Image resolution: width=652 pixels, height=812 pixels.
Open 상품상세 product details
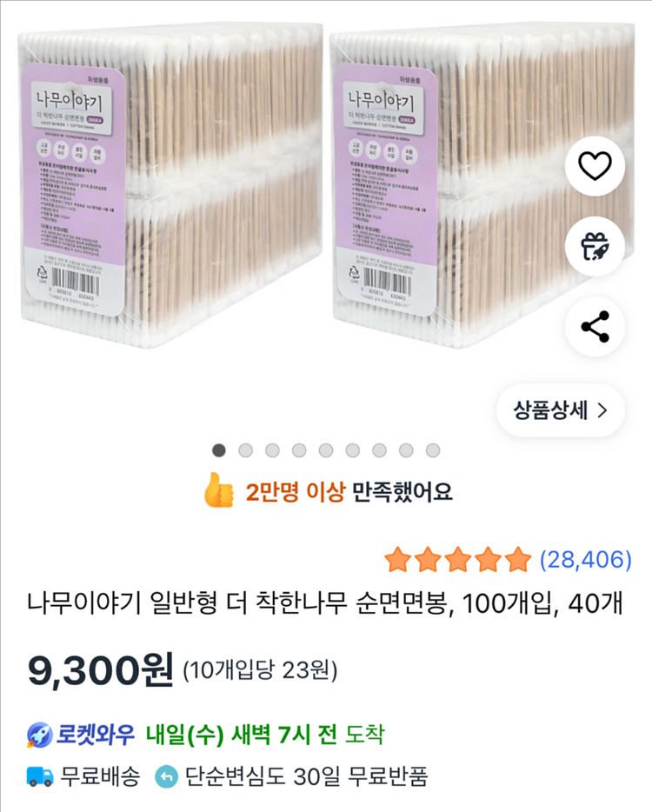pos(560,410)
